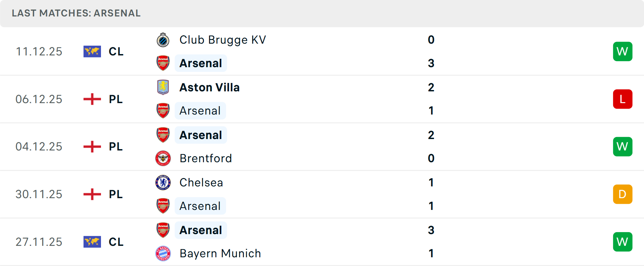
Task: Click the orange D draw badge
Action: pos(623,194)
